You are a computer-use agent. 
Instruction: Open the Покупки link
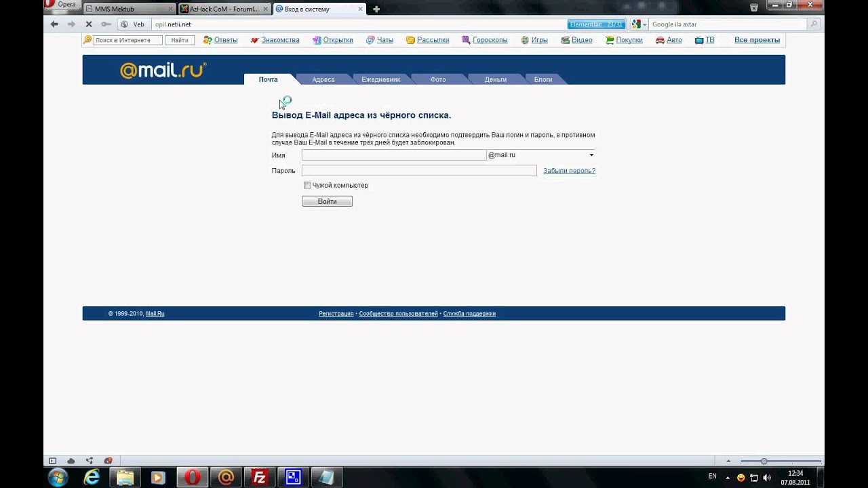(629, 40)
